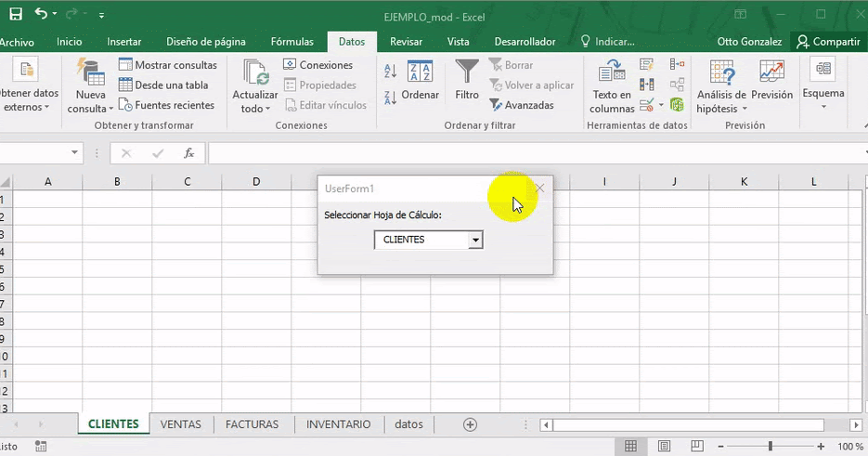Open Conexiones in the Conexiones group
Screen dimensions: 868x456
click(x=318, y=65)
